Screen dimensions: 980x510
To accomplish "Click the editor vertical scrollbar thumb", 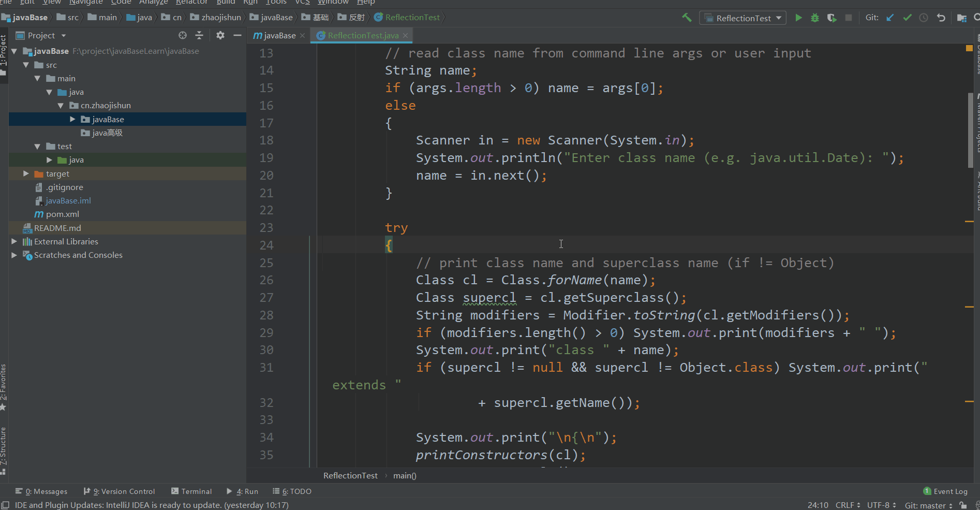I will 970,129.
